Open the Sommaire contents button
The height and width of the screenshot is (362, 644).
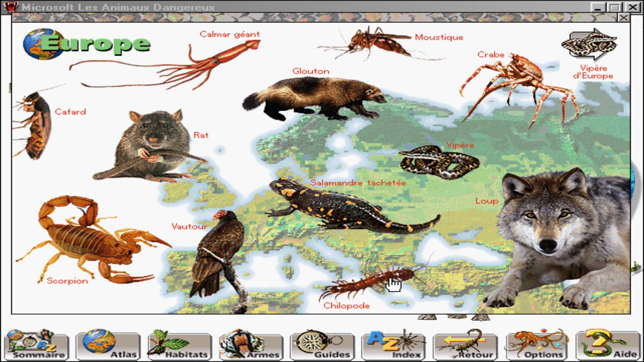tap(37, 345)
